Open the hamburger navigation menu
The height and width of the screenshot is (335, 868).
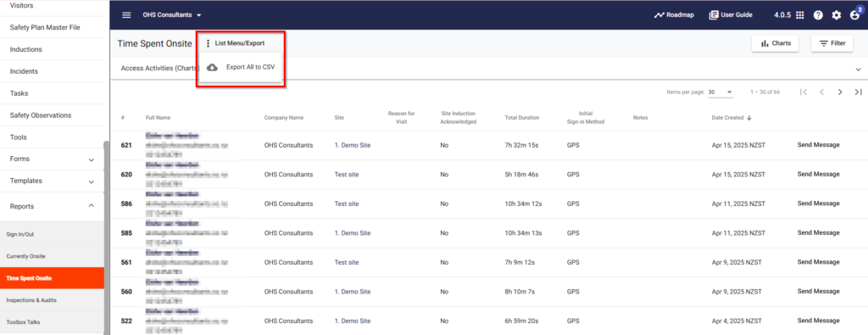[x=126, y=15]
